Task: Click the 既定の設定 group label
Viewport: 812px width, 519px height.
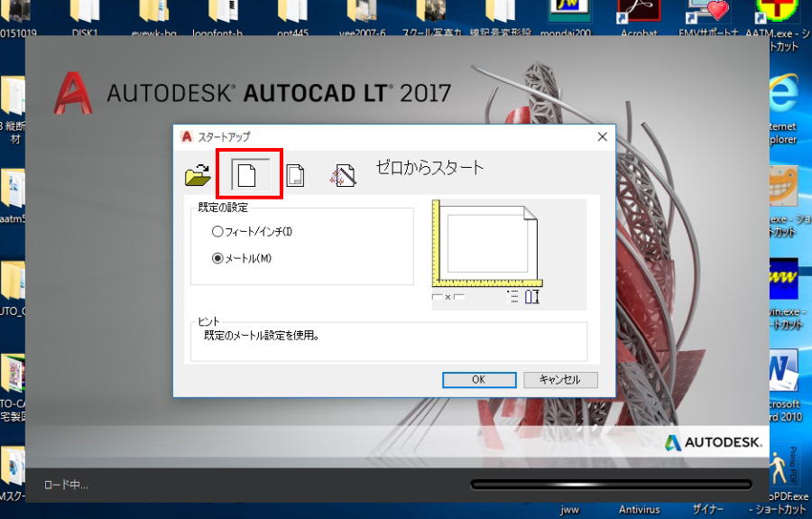Action: 223,208
